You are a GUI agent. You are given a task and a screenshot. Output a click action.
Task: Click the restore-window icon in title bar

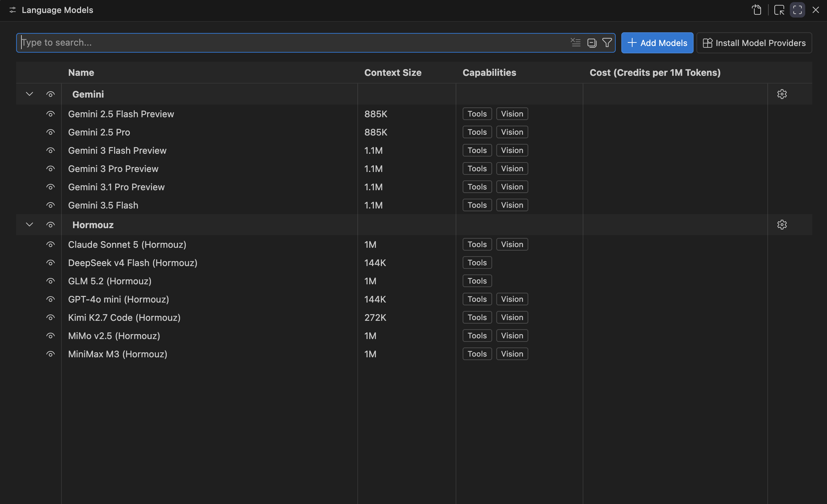click(779, 10)
